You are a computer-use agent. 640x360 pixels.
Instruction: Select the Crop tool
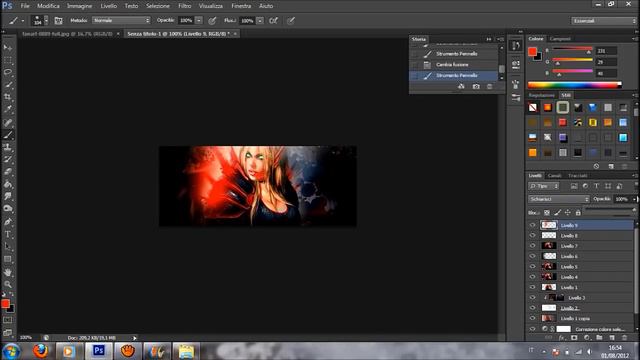[8, 97]
